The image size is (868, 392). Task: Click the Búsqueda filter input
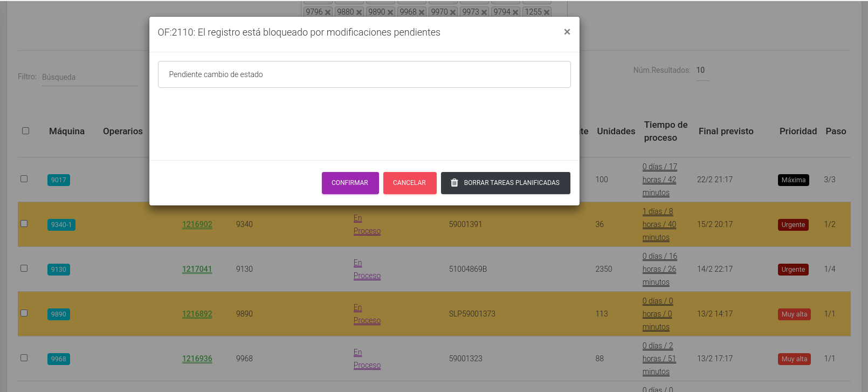pyautogui.click(x=90, y=77)
